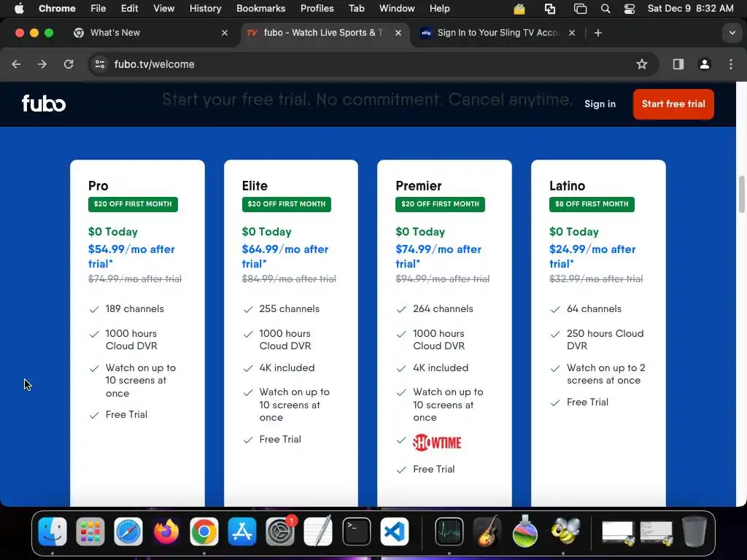The image size is (747, 560).
Task: Go back with the browser back arrow
Action: coord(16,64)
